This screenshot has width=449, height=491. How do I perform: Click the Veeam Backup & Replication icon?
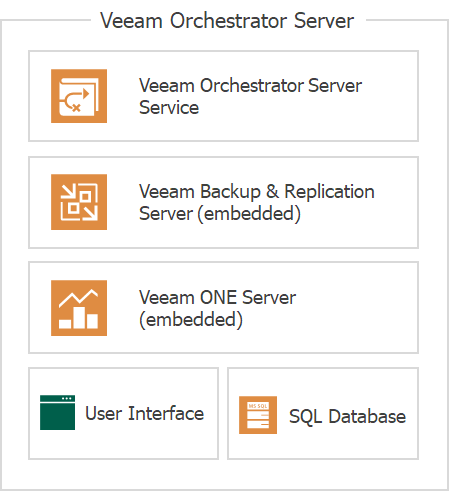click(79, 202)
